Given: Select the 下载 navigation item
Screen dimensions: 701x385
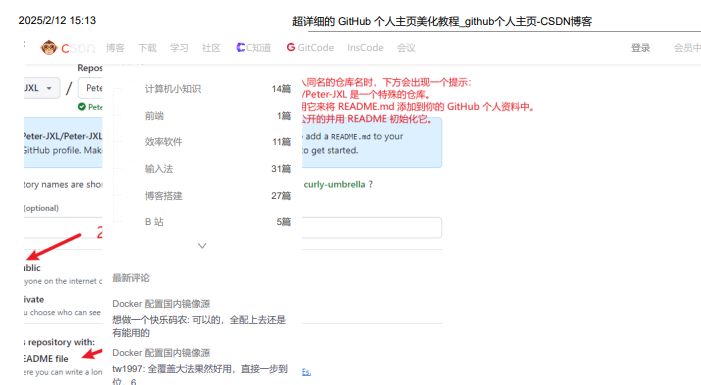Looking at the screenshot, I should pyautogui.click(x=147, y=48).
